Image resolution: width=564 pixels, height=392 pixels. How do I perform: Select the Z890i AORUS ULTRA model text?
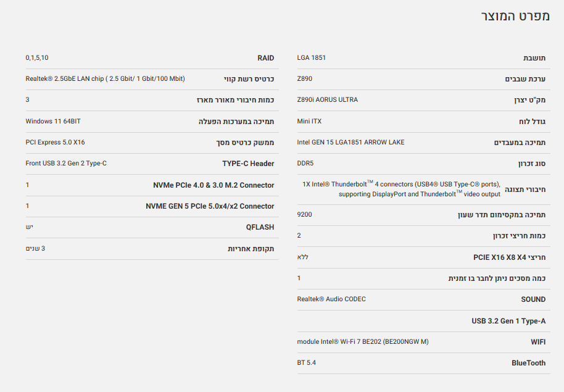(327, 100)
